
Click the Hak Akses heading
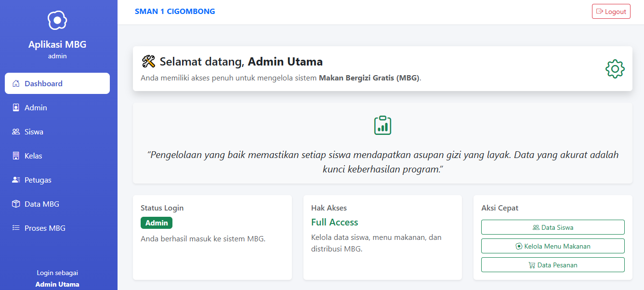(x=329, y=208)
